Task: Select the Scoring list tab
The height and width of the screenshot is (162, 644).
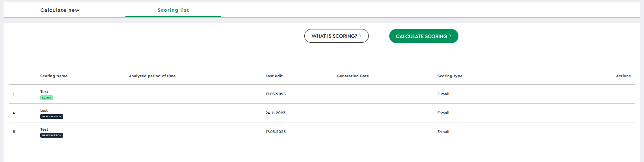Action: coord(173,10)
